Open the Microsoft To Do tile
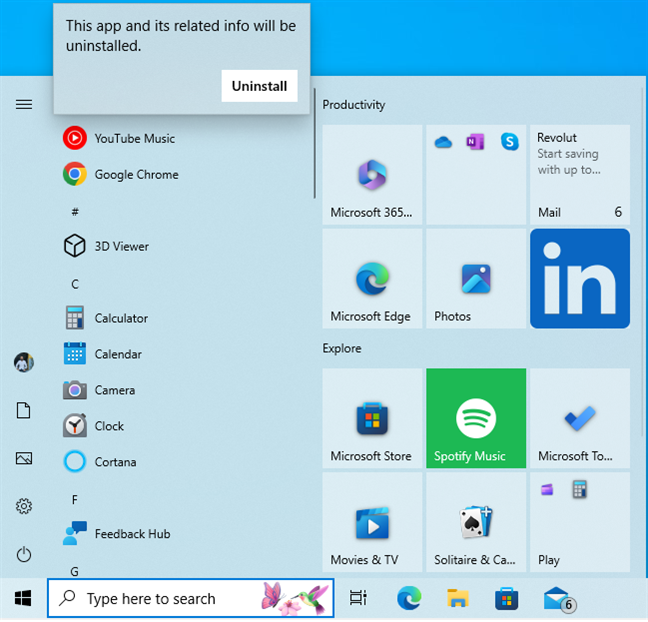Image resolution: width=648 pixels, height=622 pixels. coord(580,418)
